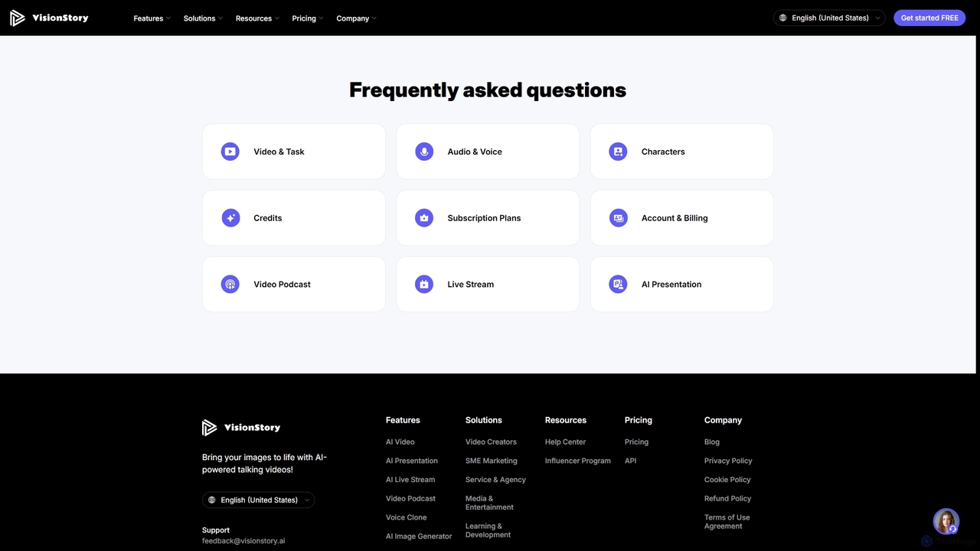The image size is (980, 551).
Task: Open Voice Clone footer link
Action: click(x=407, y=517)
